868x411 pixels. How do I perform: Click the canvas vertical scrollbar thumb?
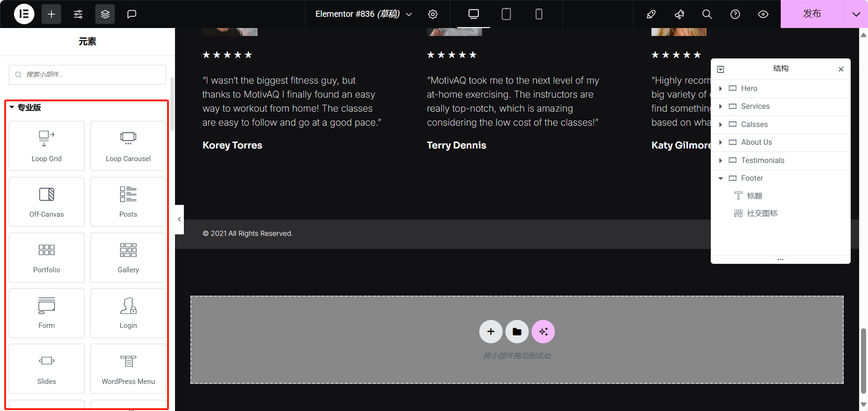click(863, 361)
